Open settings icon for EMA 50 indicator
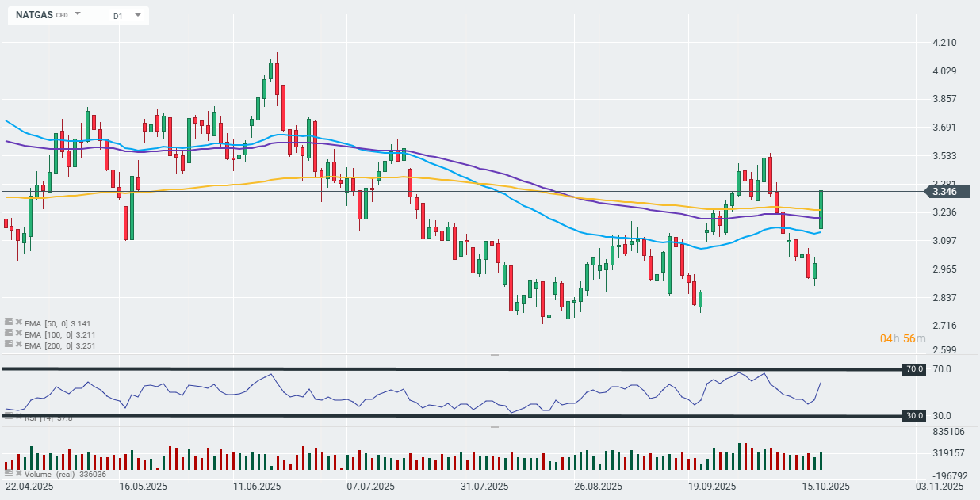The height and width of the screenshot is (500, 980). click(x=9, y=323)
